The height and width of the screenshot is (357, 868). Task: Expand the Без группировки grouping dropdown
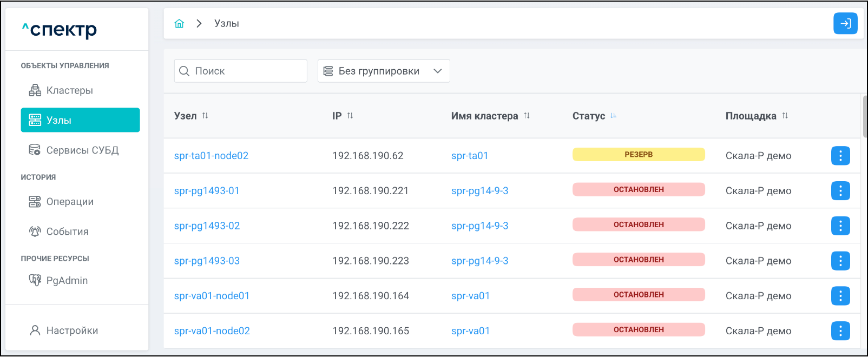(x=383, y=71)
